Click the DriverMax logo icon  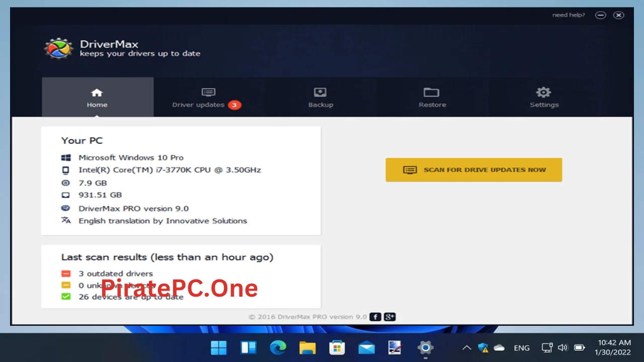pyautogui.click(x=59, y=49)
